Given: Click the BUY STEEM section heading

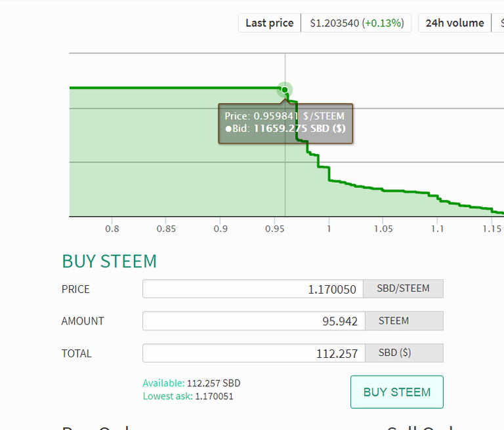Looking at the screenshot, I should [x=109, y=261].
